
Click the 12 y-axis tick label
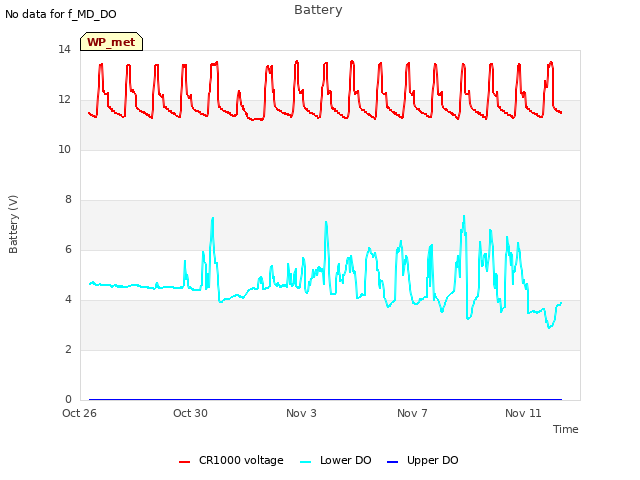[64, 100]
